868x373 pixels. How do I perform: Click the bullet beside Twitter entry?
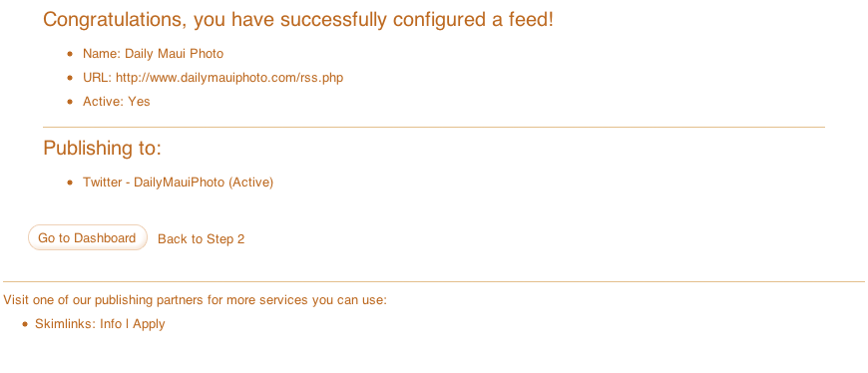(x=70, y=183)
